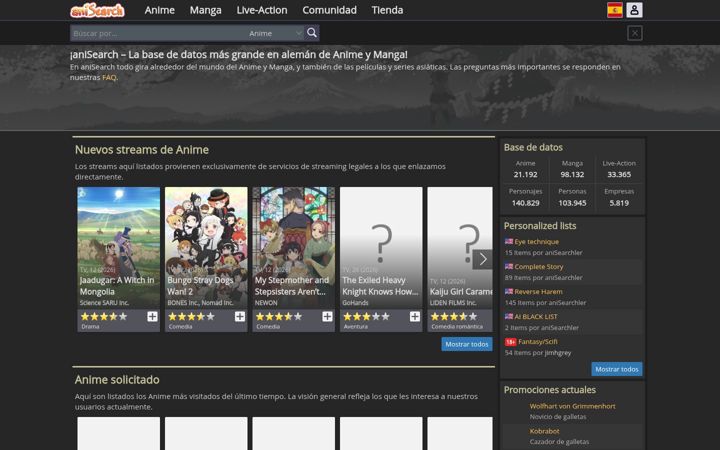Image resolution: width=720 pixels, height=450 pixels.
Task: Click the Anime solicitado heading
Action: (117, 380)
